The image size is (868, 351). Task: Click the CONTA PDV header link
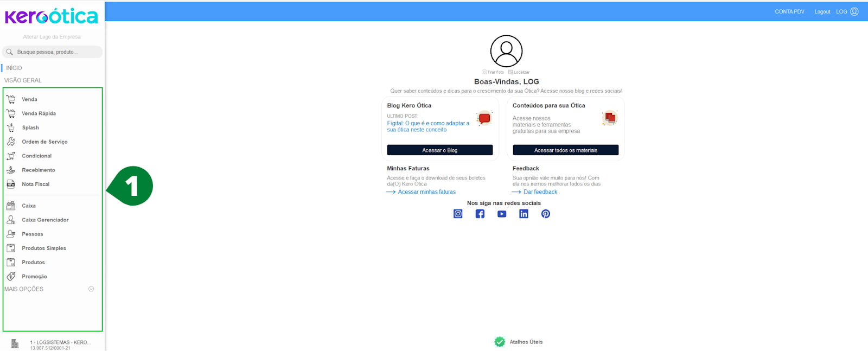point(789,11)
